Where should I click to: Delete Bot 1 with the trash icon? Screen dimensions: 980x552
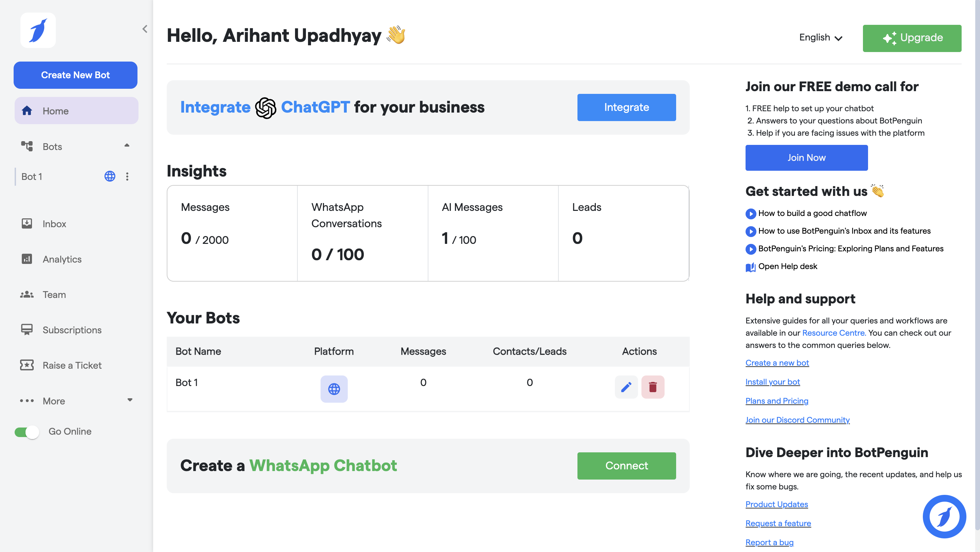point(652,387)
